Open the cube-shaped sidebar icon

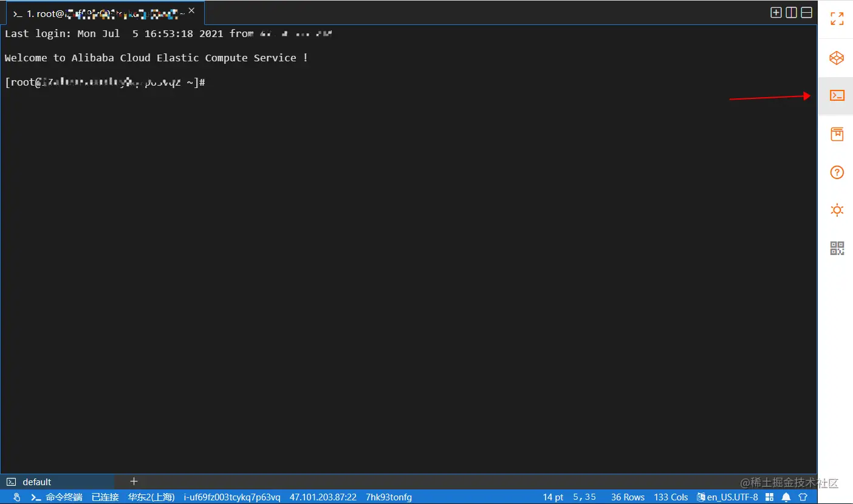tap(837, 58)
